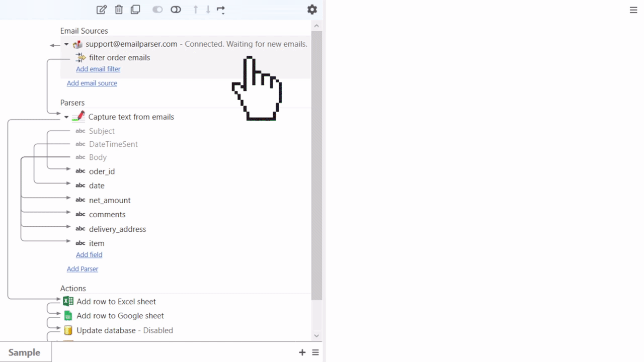Click 'Add Parser' link

pyautogui.click(x=83, y=269)
